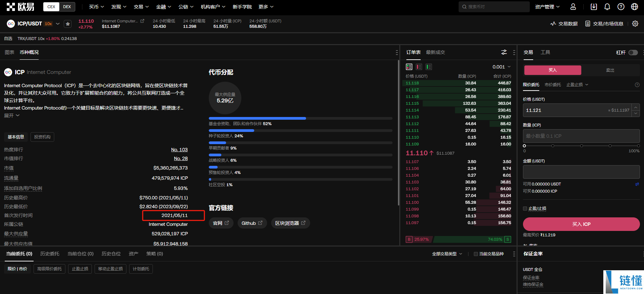Open the order history (历史委托) tab
Image resolution: width=644 pixels, height=294 pixels.
(50, 254)
